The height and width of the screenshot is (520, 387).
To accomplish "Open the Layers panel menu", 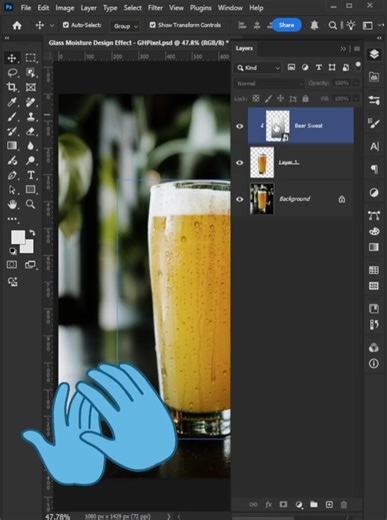I will [357, 49].
